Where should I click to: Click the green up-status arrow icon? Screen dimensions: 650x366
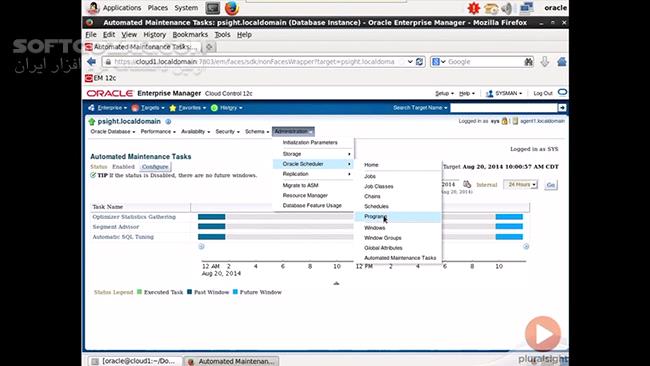tap(92, 121)
